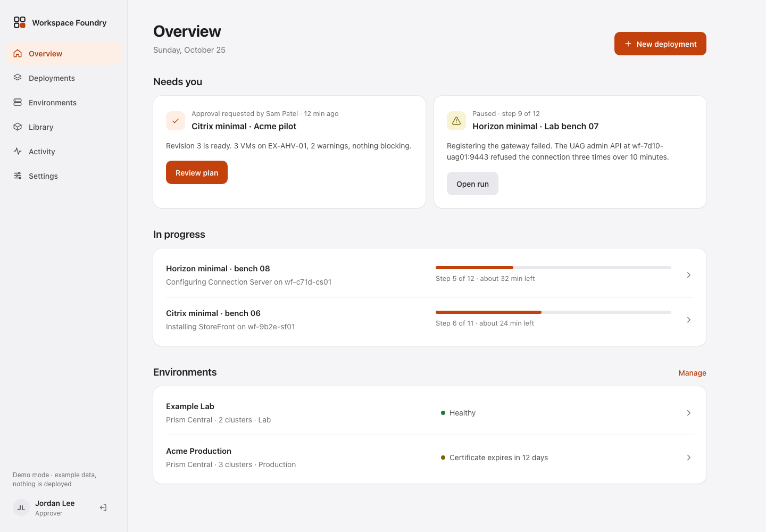Click 'Certificate expires in 12 days' status
This screenshot has height=532, width=766.
(x=498, y=458)
